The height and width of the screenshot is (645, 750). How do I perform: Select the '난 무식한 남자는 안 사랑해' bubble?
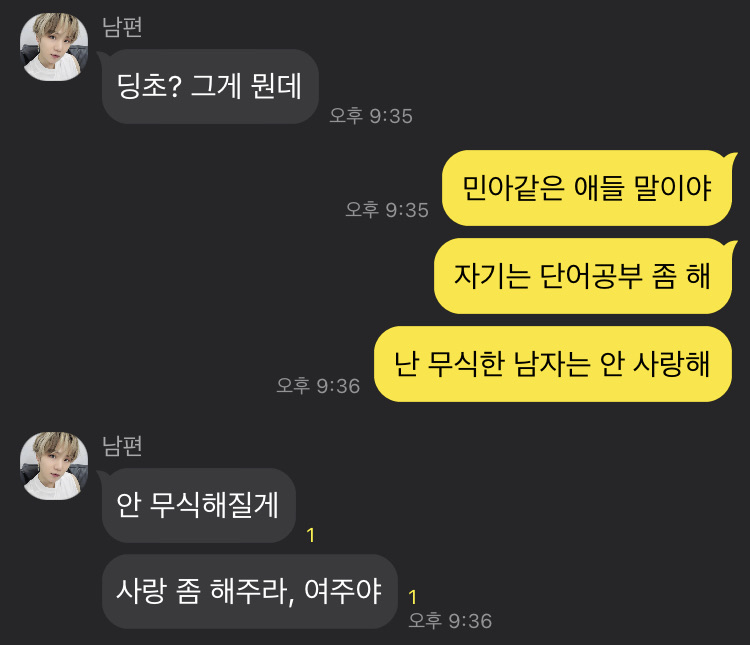click(x=552, y=364)
